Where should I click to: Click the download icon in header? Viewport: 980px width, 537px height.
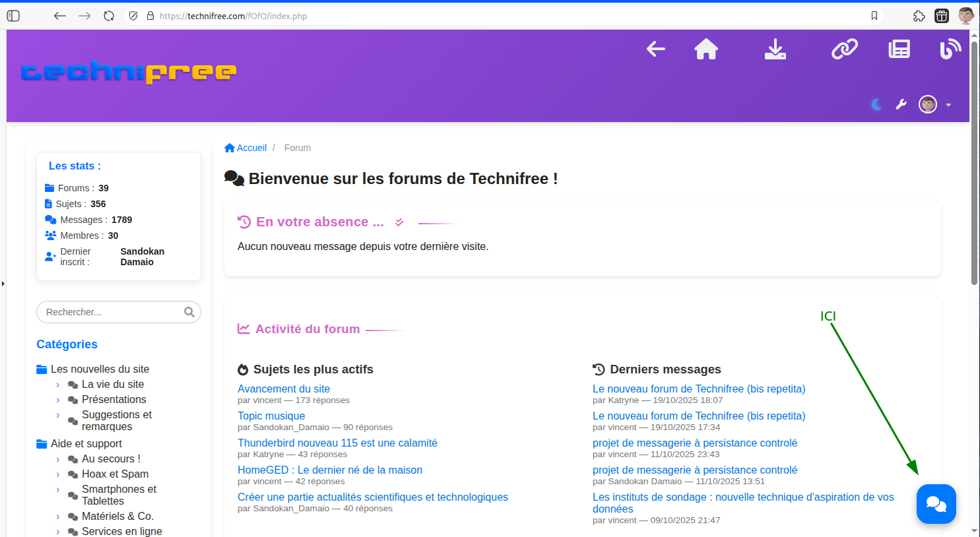(775, 49)
